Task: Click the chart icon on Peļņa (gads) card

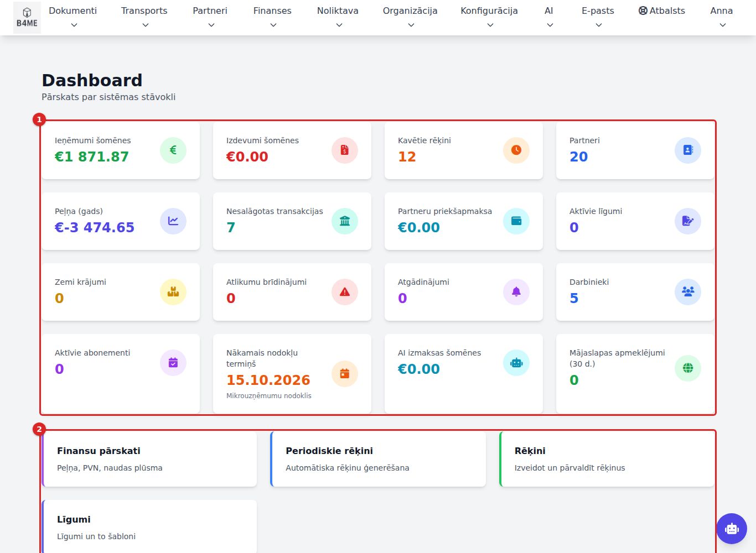Action: point(173,221)
